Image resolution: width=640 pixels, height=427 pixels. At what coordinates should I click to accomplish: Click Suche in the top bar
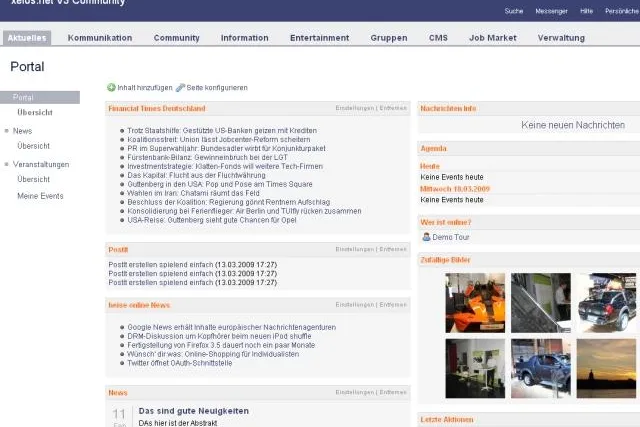[x=514, y=11]
